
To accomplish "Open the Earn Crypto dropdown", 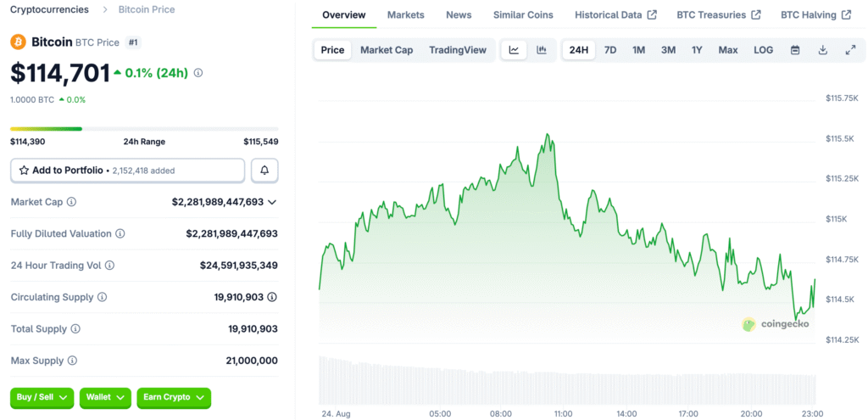I will tap(174, 397).
